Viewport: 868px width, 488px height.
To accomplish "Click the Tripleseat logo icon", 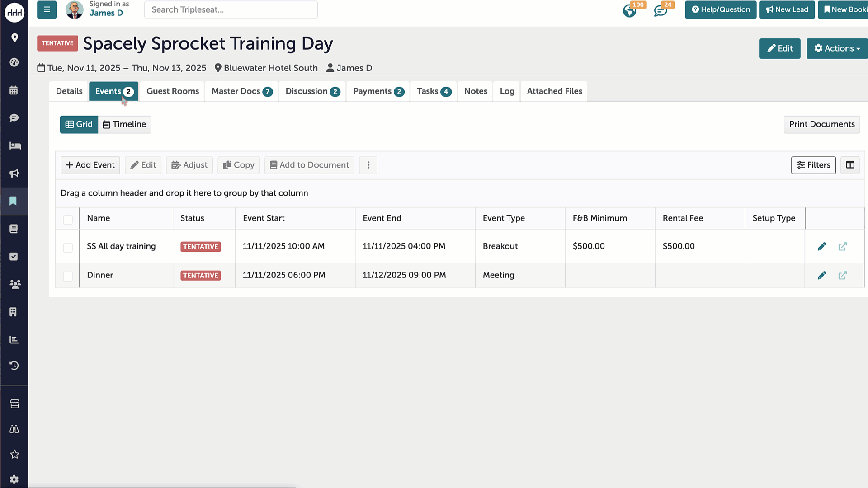I will pyautogui.click(x=14, y=12).
